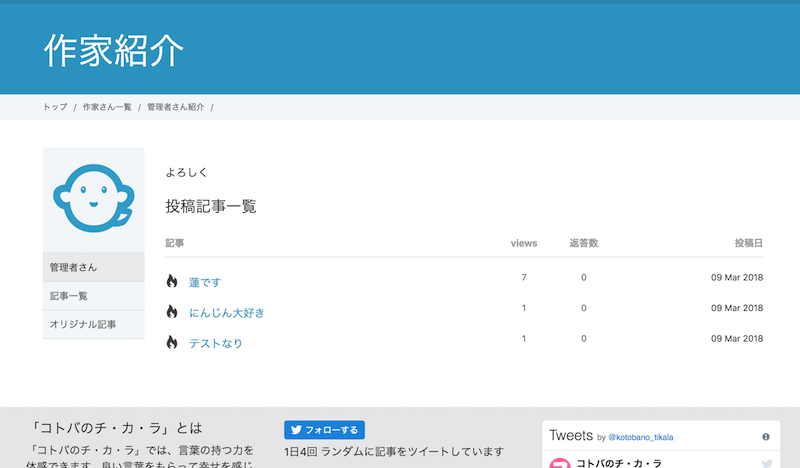The width and height of the screenshot is (800, 468).
Task: Click the view count 7 for 蓮です
Action: point(524,278)
